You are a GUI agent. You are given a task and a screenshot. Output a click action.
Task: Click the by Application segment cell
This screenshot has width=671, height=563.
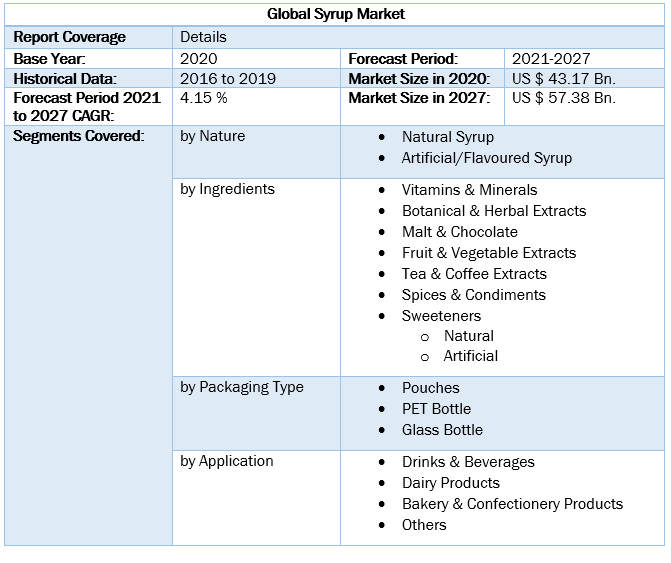coord(226,461)
